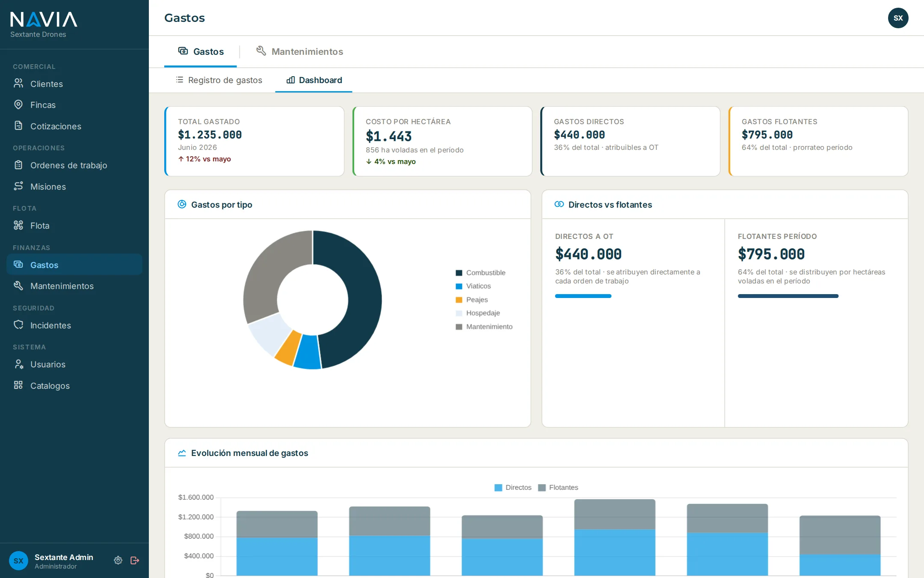The height and width of the screenshot is (578, 924).
Task: Open the Registro de gastos sub-tab
Action: pyautogui.click(x=219, y=80)
